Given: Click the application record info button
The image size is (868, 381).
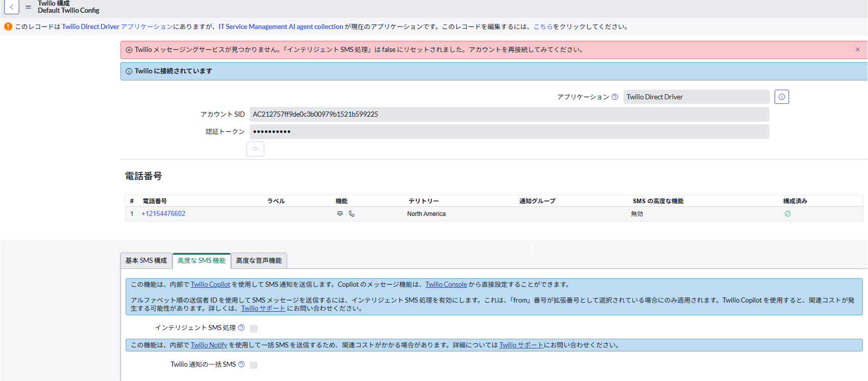Looking at the screenshot, I should [781, 97].
